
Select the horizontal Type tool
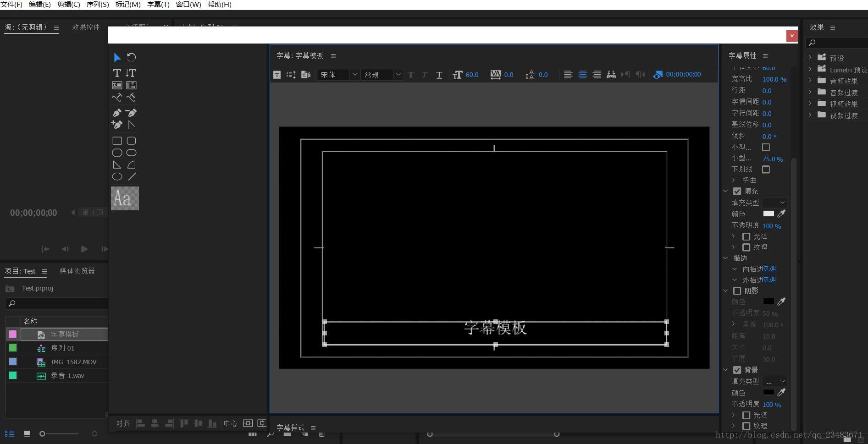tap(117, 73)
